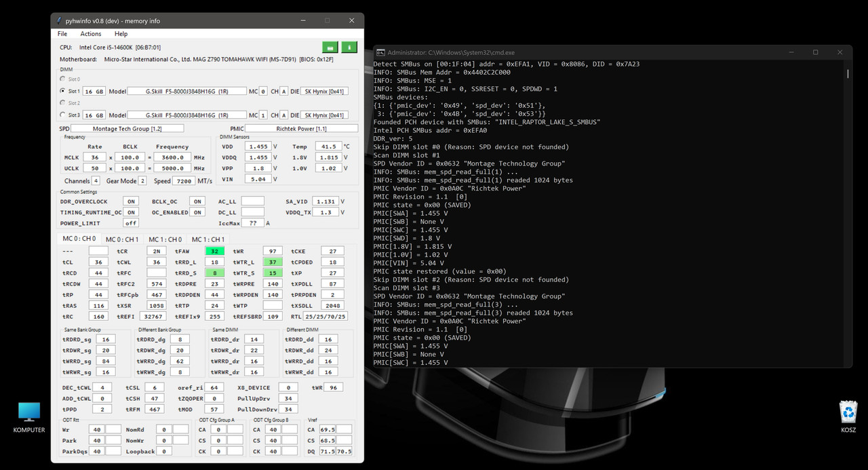Click the POWER_LIMIT off value

(x=131, y=223)
